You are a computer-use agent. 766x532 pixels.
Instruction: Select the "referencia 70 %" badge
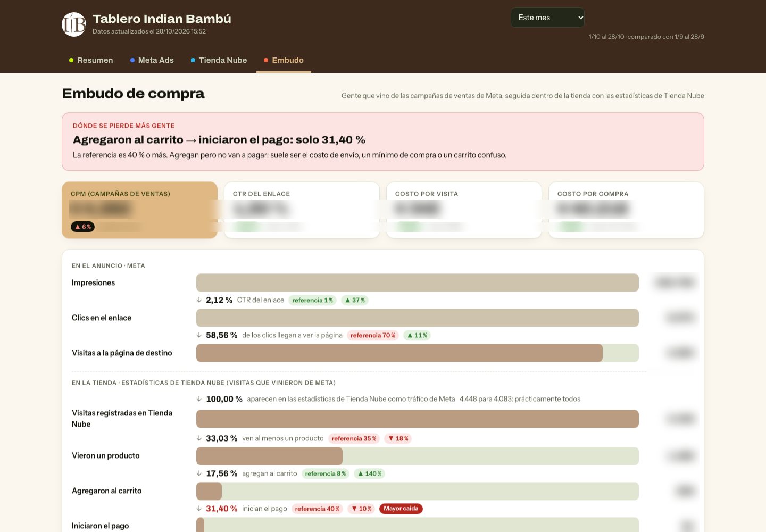tap(372, 335)
